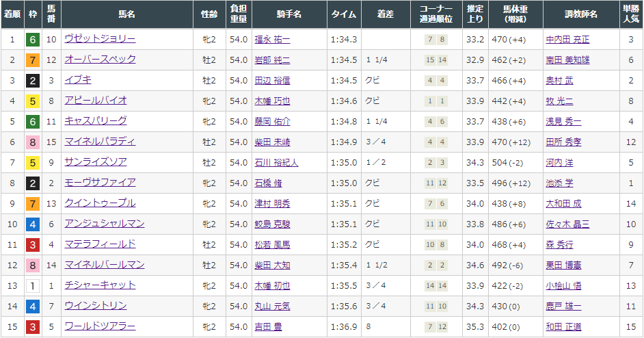Click orange frame badge 7 in オーバースペック row
Image resolution: width=644 pixels, height=338 pixels.
tap(33, 60)
